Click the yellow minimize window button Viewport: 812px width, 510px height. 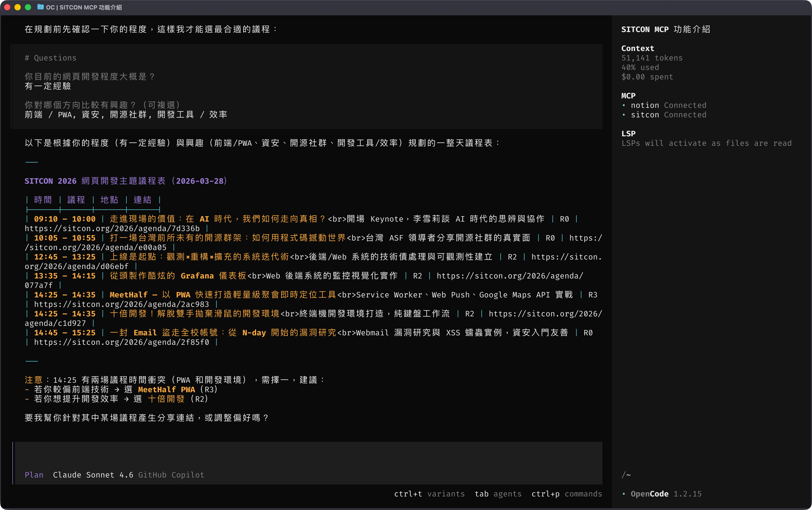tap(18, 7)
